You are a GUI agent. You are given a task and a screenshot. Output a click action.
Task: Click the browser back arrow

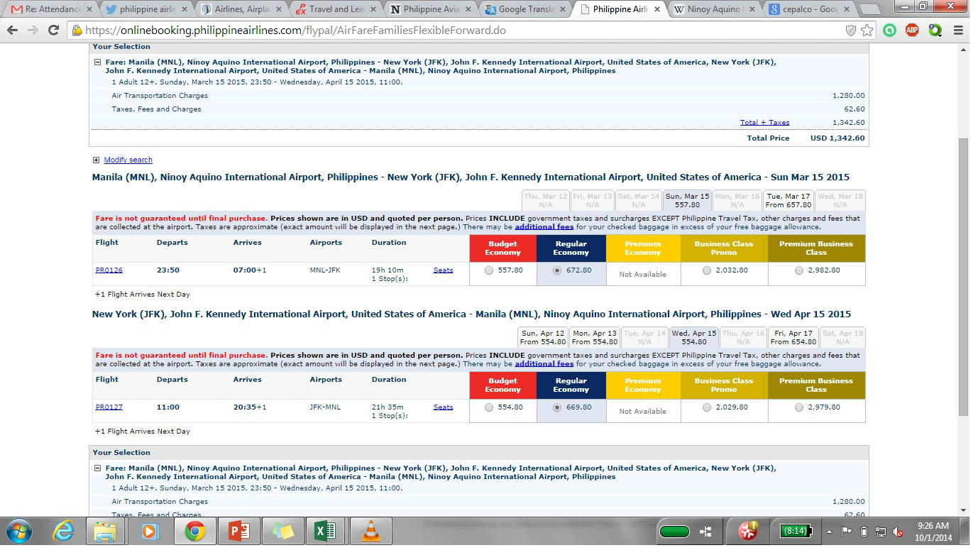(13, 31)
